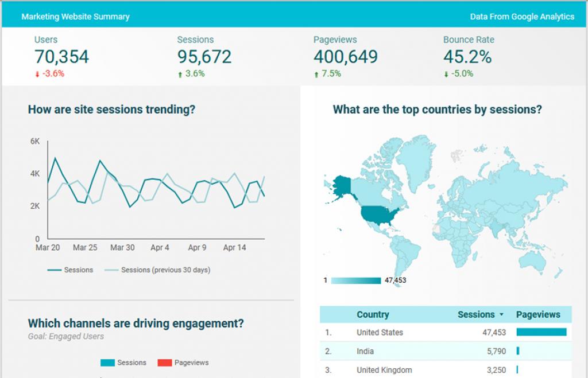Click the Apr 14 axis label
Image resolution: width=588 pixels, height=378 pixels.
(x=234, y=248)
